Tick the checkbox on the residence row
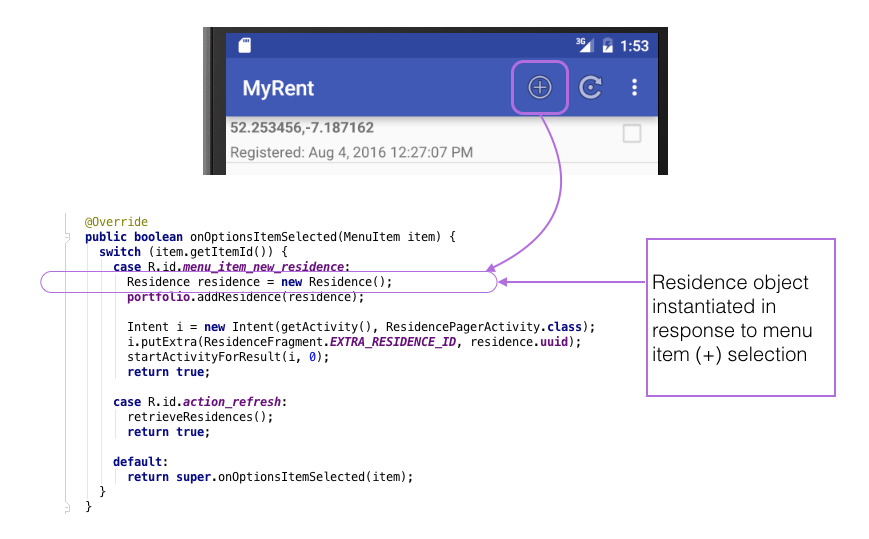The image size is (869, 539). [632, 133]
